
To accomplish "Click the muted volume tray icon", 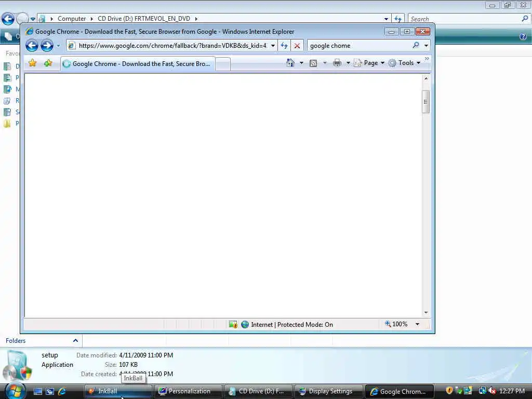I will [492, 391].
